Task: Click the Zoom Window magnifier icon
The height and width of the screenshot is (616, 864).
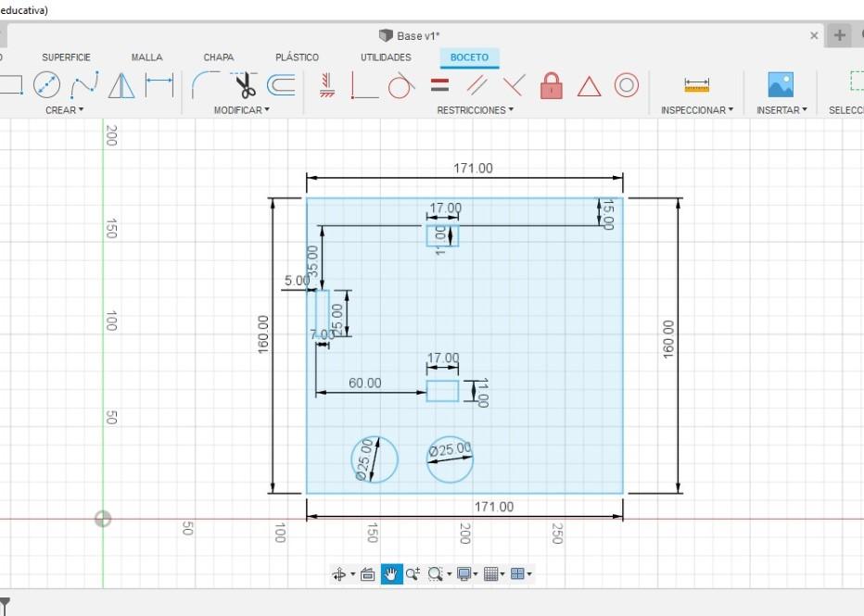Action: tap(436, 574)
